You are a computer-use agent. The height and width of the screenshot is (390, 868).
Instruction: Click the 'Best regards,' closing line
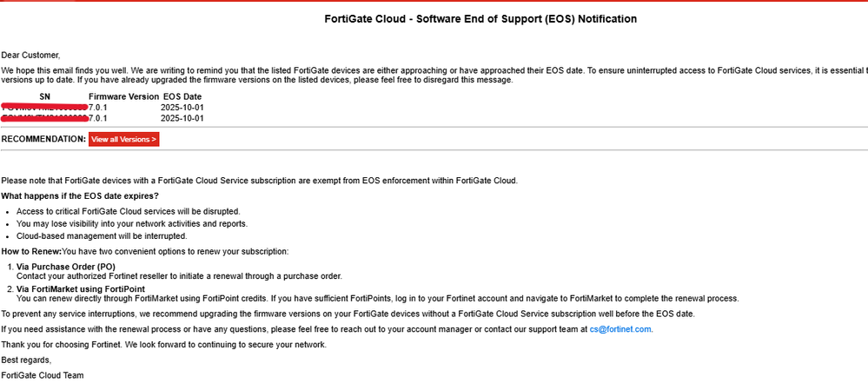[26, 360]
